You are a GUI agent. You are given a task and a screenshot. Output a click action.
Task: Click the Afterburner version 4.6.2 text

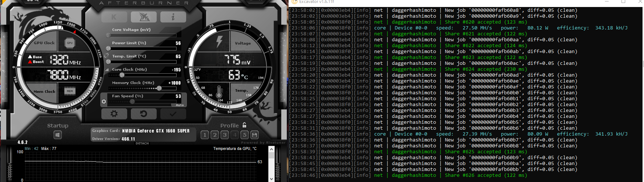(22, 142)
